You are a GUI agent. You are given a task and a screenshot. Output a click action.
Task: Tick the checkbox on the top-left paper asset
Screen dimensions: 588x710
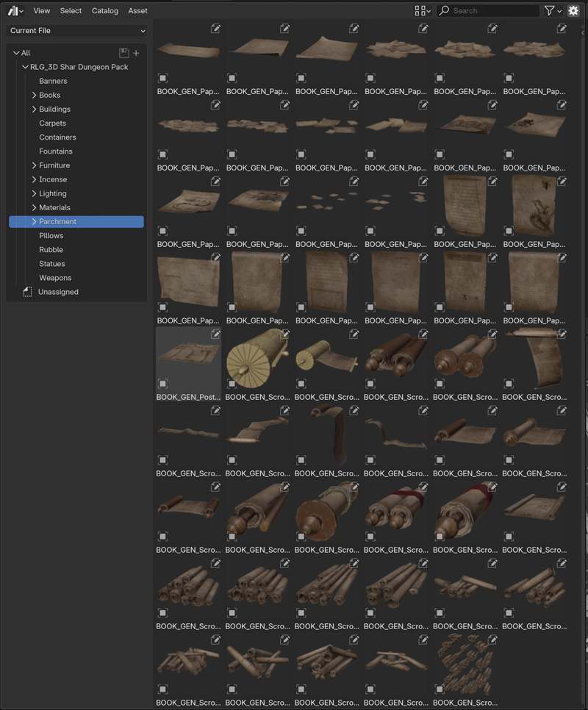tap(162, 77)
